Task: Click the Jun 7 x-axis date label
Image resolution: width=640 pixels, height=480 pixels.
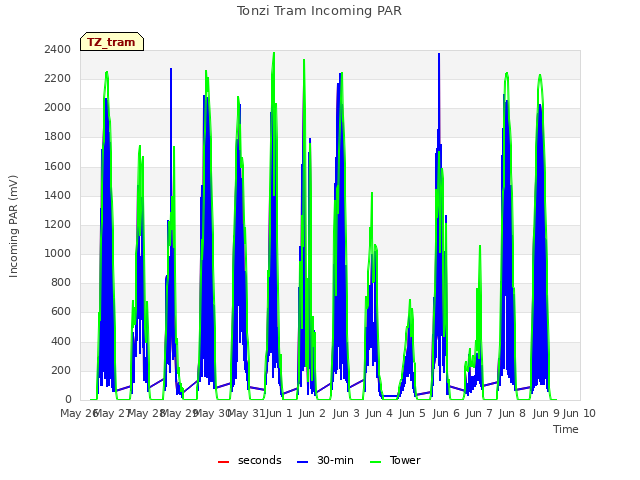Action: (x=479, y=413)
